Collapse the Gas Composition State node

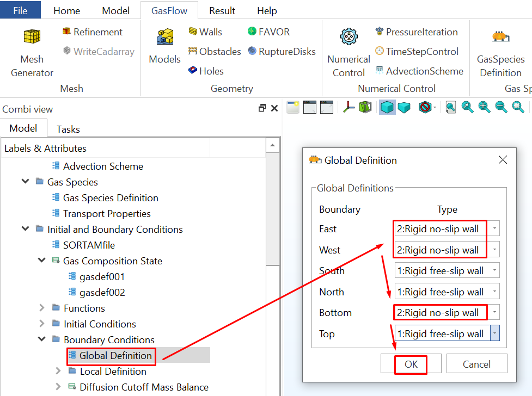[x=42, y=261]
